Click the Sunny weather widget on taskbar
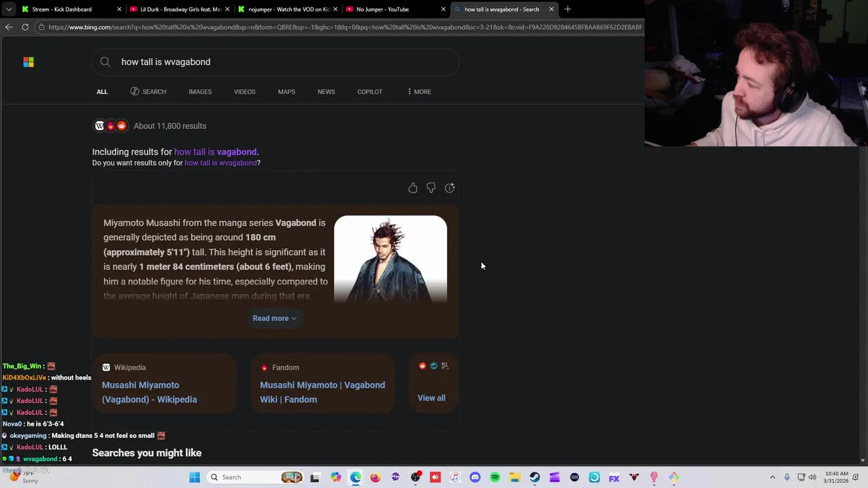The height and width of the screenshot is (488, 868). [x=24, y=477]
